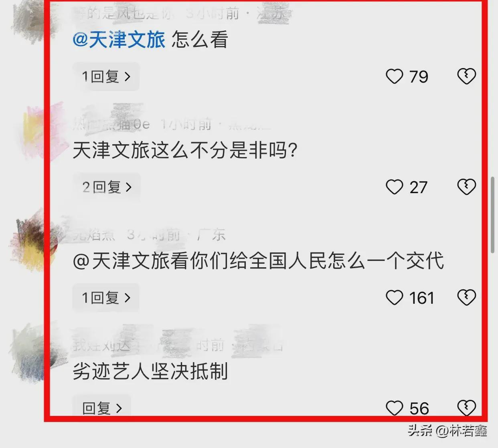Open the blue @天津文旅 mention link
Viewport: 498px width, 448px height.
119,40
